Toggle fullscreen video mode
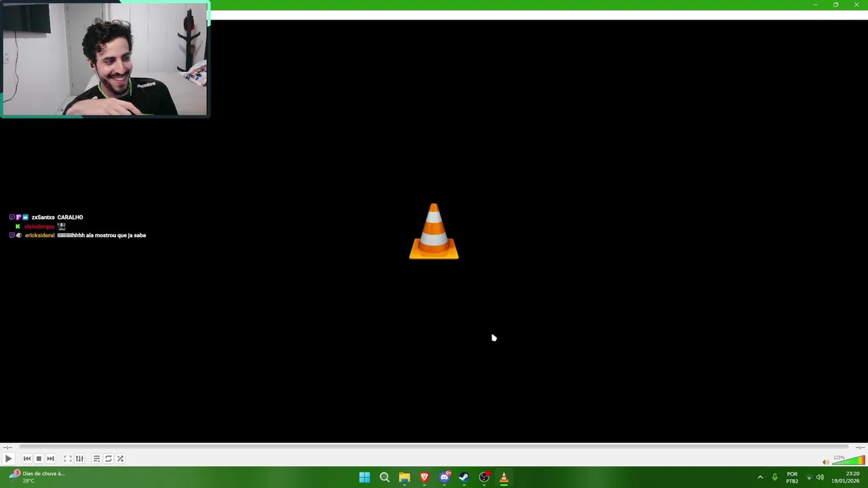 [x=68, y=459]
